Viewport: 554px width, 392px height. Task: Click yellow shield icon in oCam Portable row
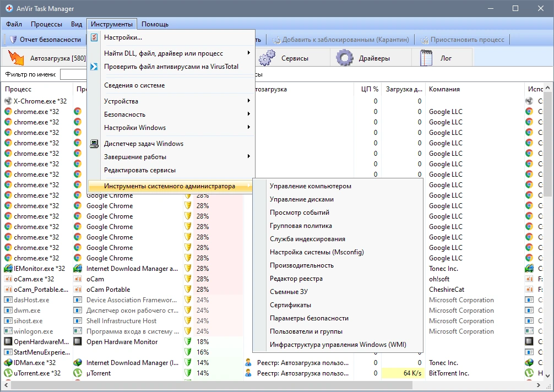188,289
